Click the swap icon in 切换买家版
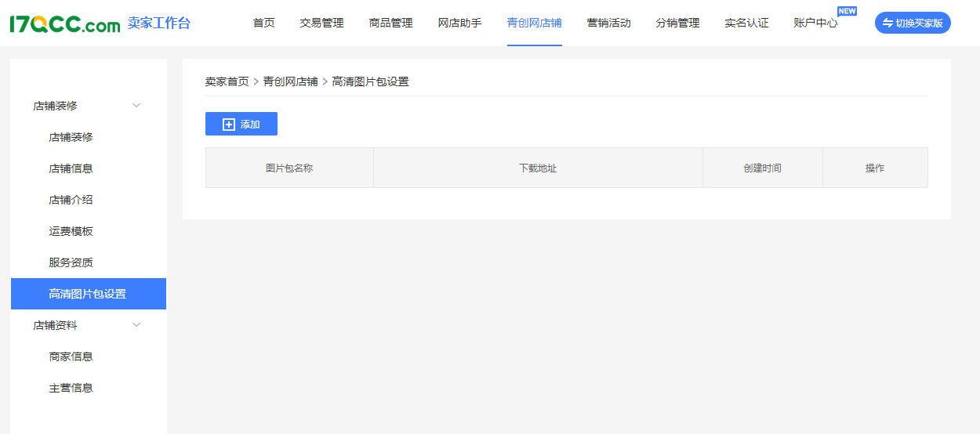The width and height of the screenshot is (980, 434). point(887,24)
